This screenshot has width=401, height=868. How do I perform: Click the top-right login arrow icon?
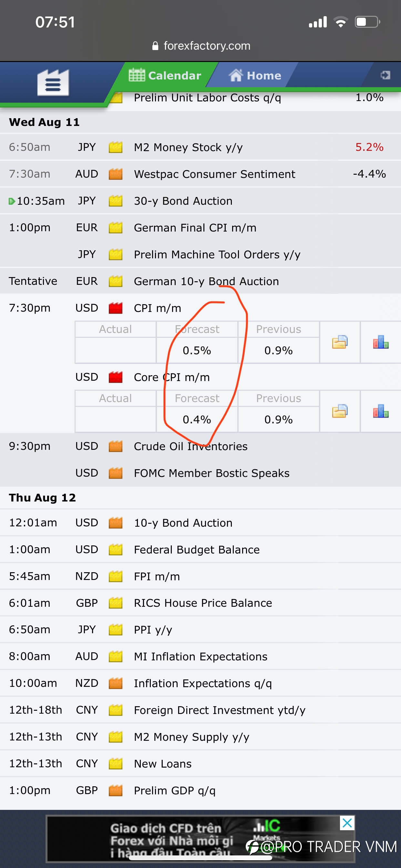click(385, 75)
